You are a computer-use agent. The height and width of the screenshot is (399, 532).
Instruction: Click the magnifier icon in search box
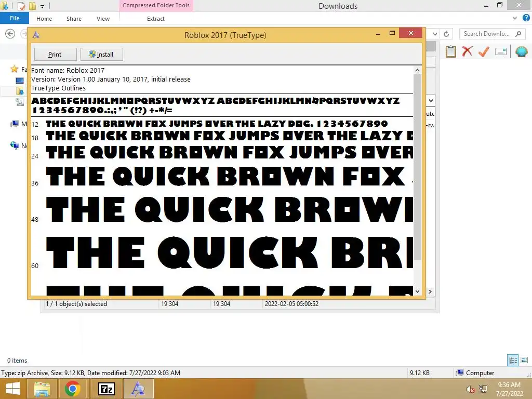[518, 34]
